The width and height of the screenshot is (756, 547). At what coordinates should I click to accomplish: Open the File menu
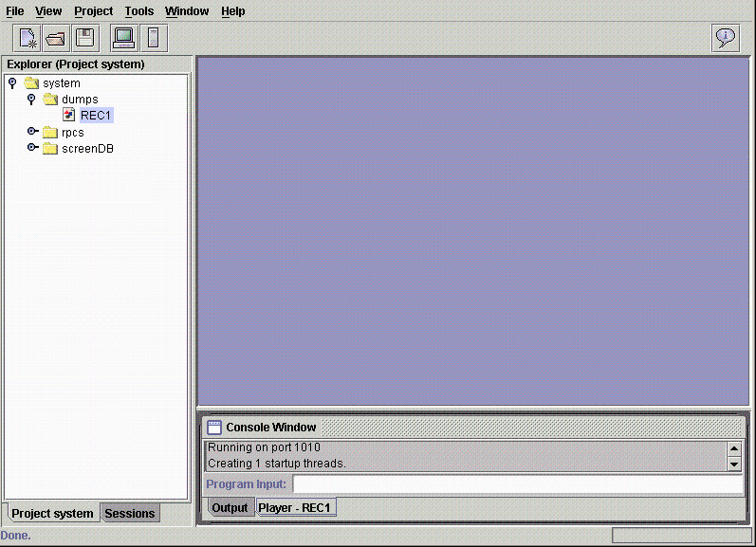(15, 10)
